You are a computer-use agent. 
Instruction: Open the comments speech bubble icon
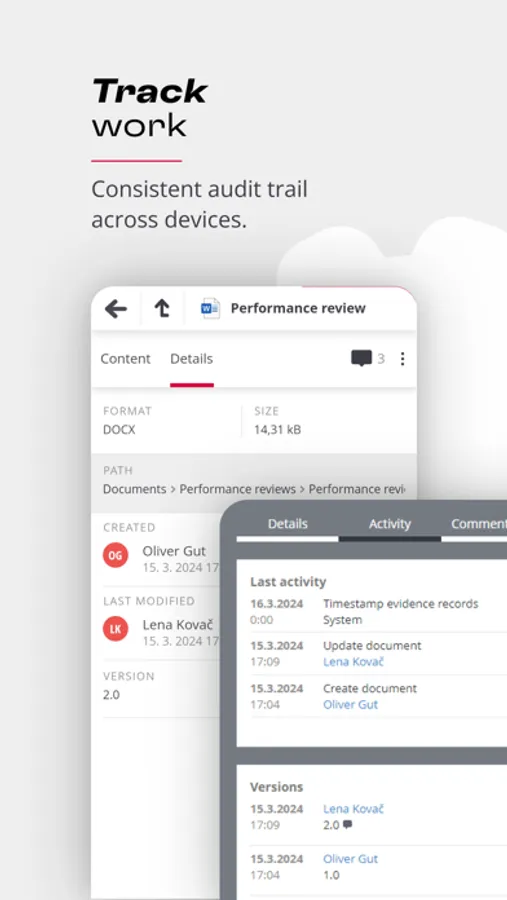click(x=361, y=359)
